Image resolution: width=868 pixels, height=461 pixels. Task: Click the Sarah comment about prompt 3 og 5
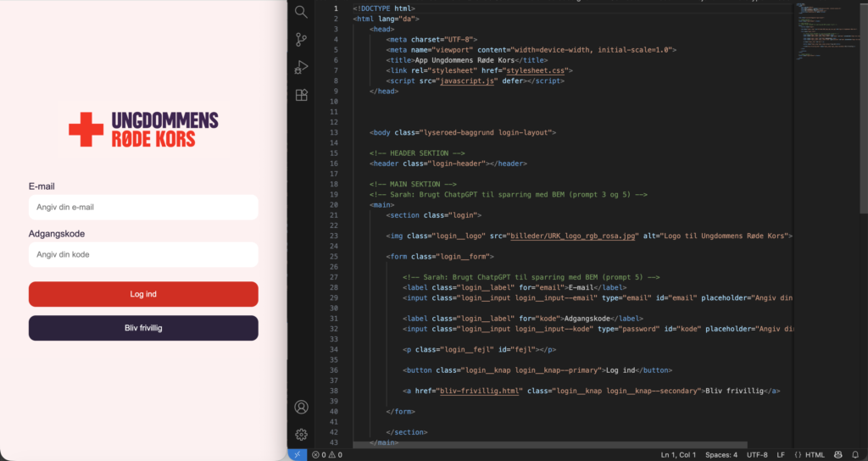509,194
